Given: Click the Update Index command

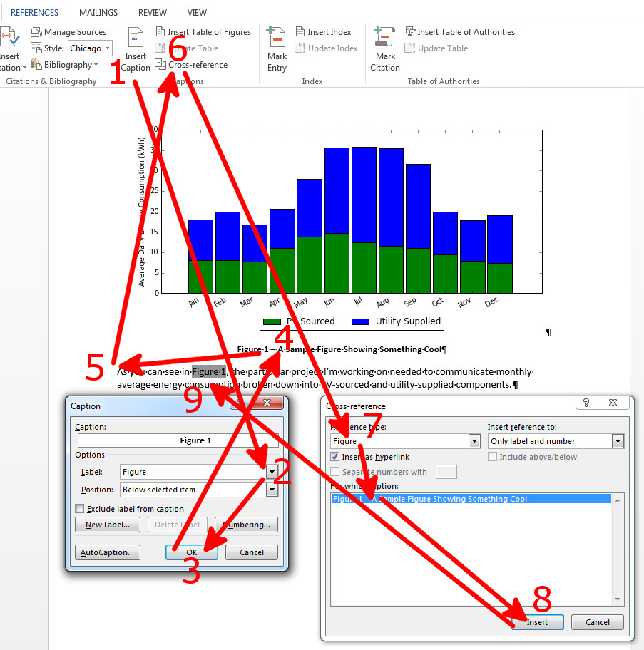Looking at the screenshot, I should point(327,48).
